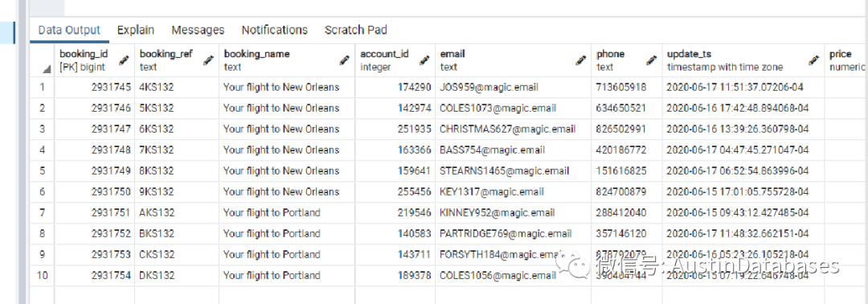Click edit pencil icon on phone column
Screen dimensions: 868x304
[652, 60]
